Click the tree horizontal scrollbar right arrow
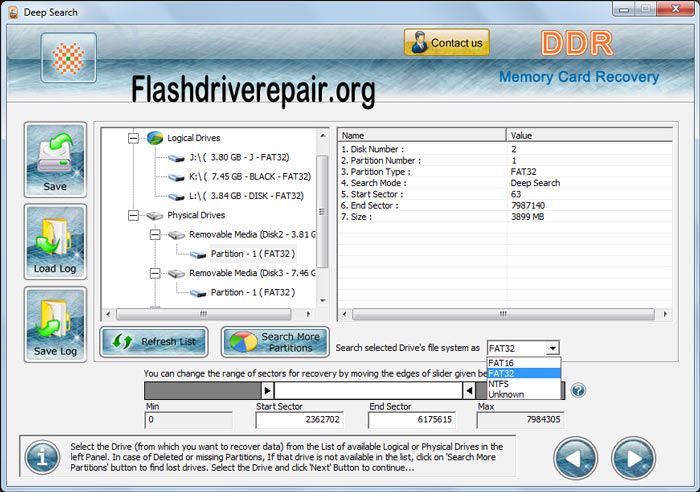The width and height of the screenshot is (700, 492). (308, 314)
